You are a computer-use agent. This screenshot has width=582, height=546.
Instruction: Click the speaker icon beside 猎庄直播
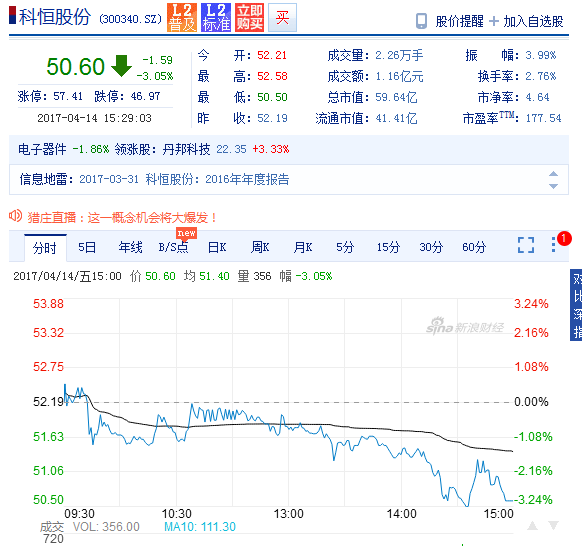tap(16, 216)
